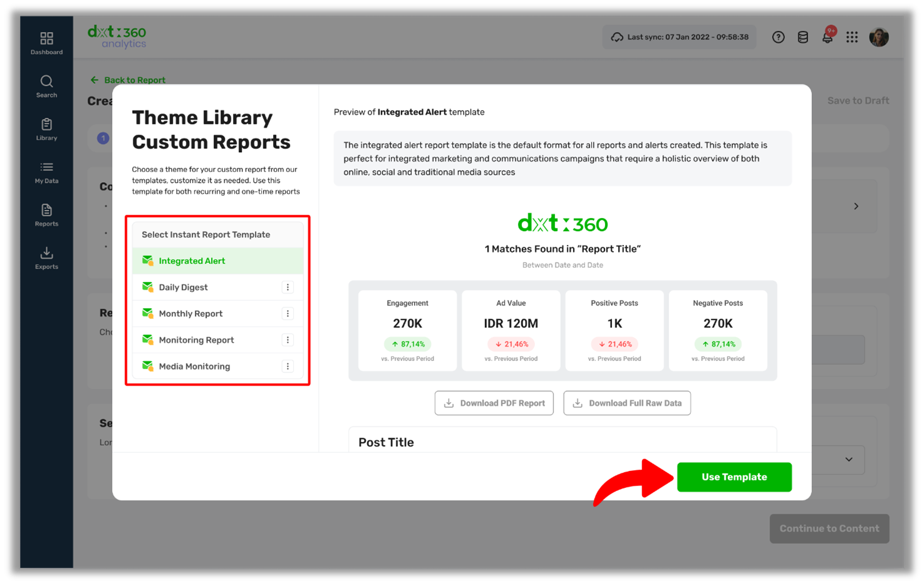Screen dimensions: 924x585
Task: Click the "1 Matches Found in “Report Title”" text
Action: 563,249
